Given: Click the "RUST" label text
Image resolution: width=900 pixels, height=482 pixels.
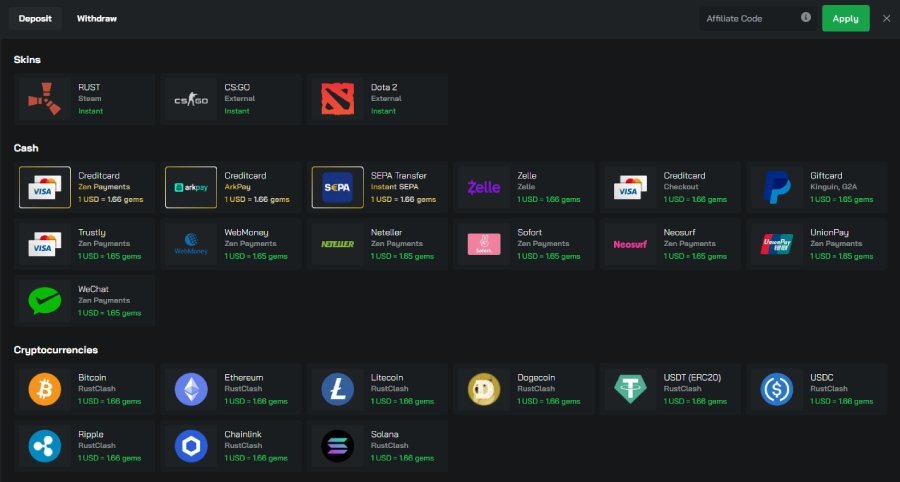Looking at the screenshot, I should (89, 87).
